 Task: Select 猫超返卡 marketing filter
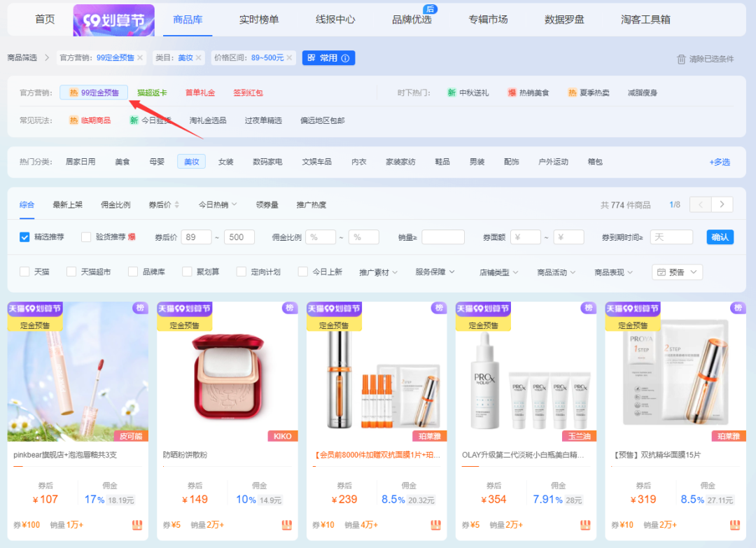pos(153,92)
